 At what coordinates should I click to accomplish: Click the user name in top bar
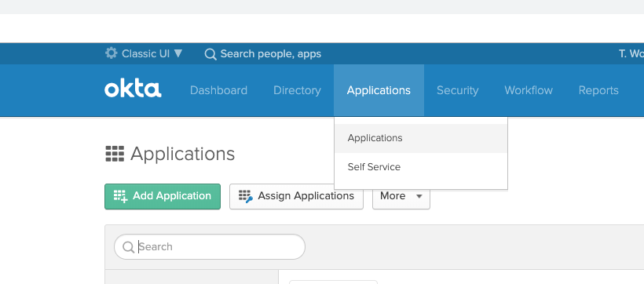click(631, 54)
